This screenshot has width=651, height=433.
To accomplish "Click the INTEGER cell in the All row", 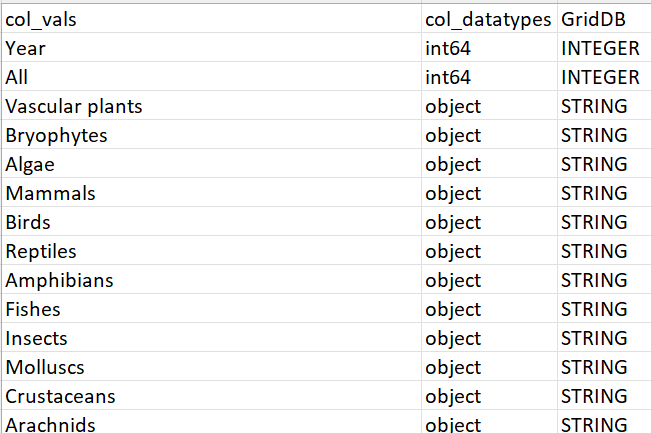I will pyautogui.click(x=600, y=77).
